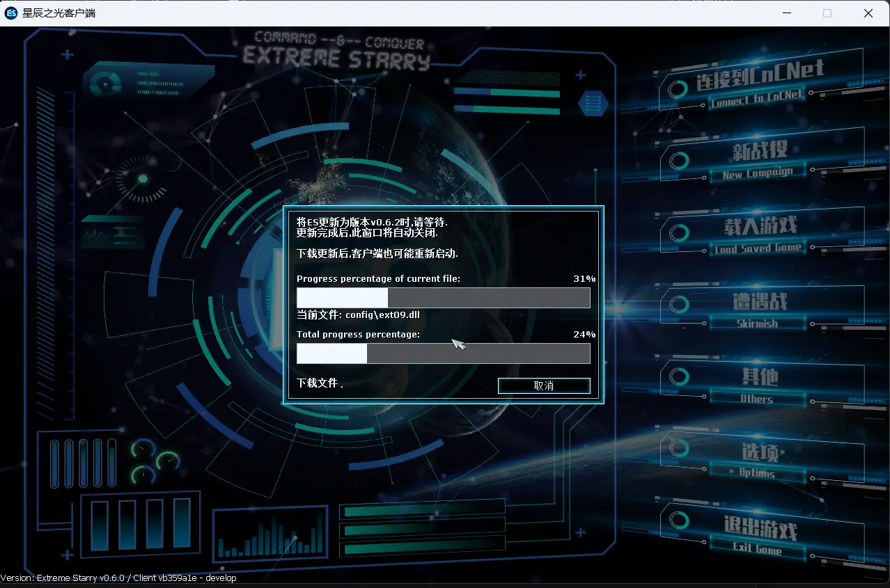The width and height of the screenshot is (890, 588).
Task: Click the version text at bottom-left
Action: click(x=118, y=578)
